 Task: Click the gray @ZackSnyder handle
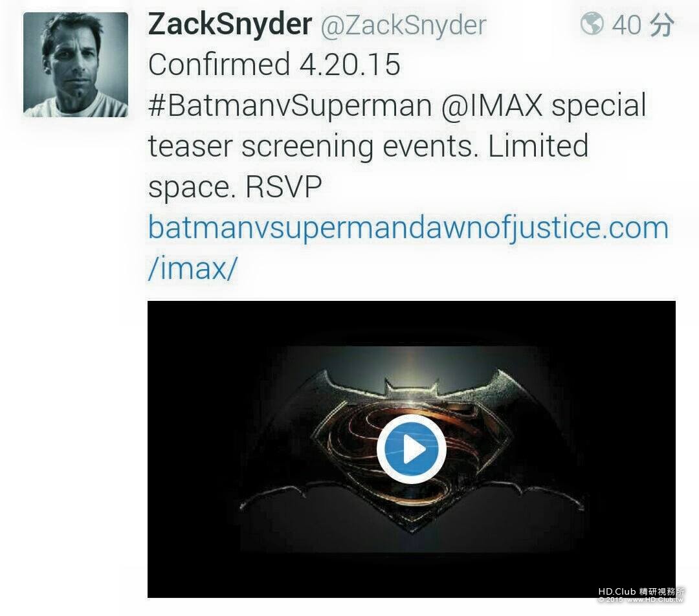403,25
